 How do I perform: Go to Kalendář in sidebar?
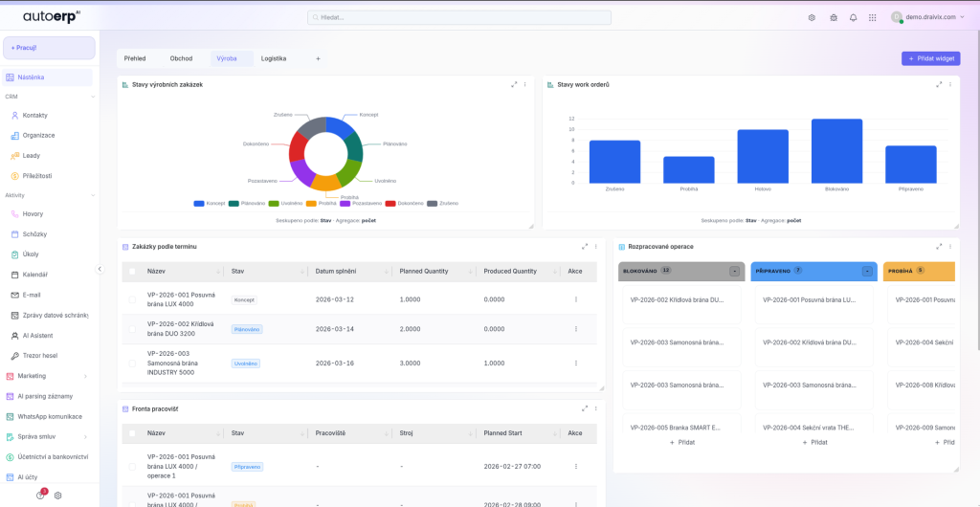[x=35, y=275]
